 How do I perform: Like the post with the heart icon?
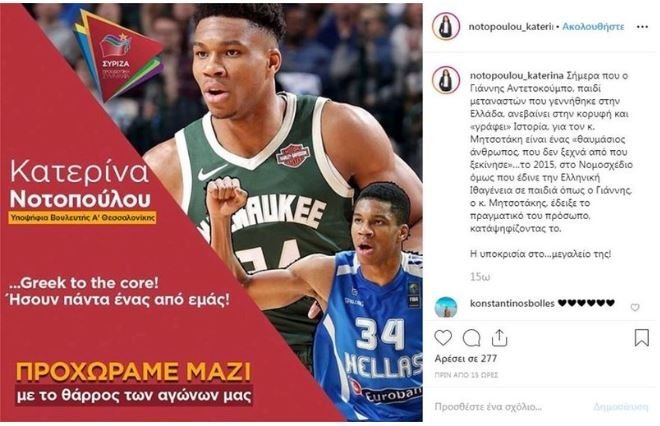(x=443, y=338)
